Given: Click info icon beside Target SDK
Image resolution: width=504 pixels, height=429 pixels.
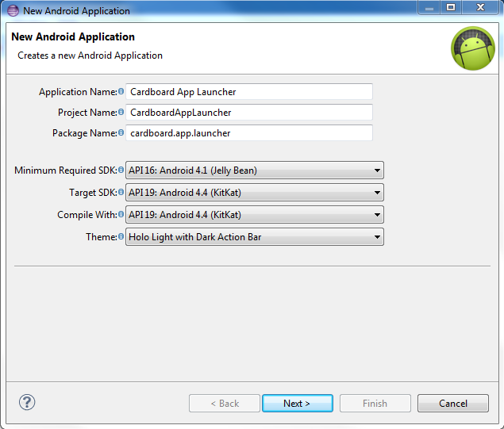Looking at the screenshot, I should (x=121, y=193).
